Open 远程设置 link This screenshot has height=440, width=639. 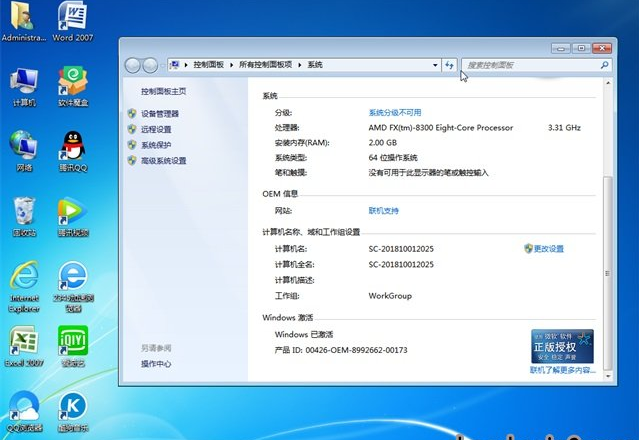tap(156, 129)
